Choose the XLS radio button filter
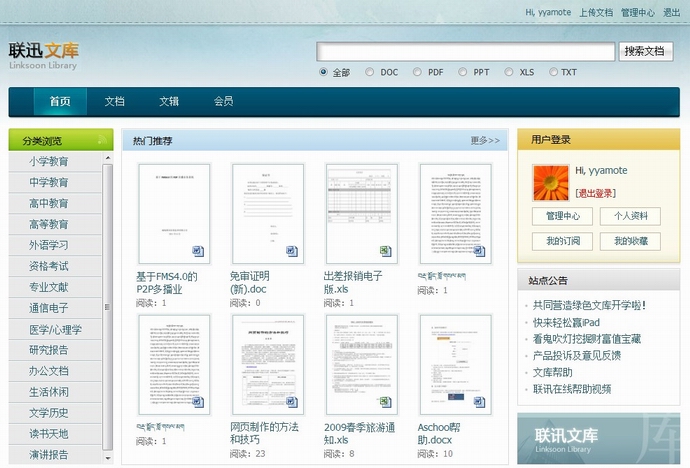Viewport: 690px width, 468px height. pyautogui.click(x=509, y=72)
